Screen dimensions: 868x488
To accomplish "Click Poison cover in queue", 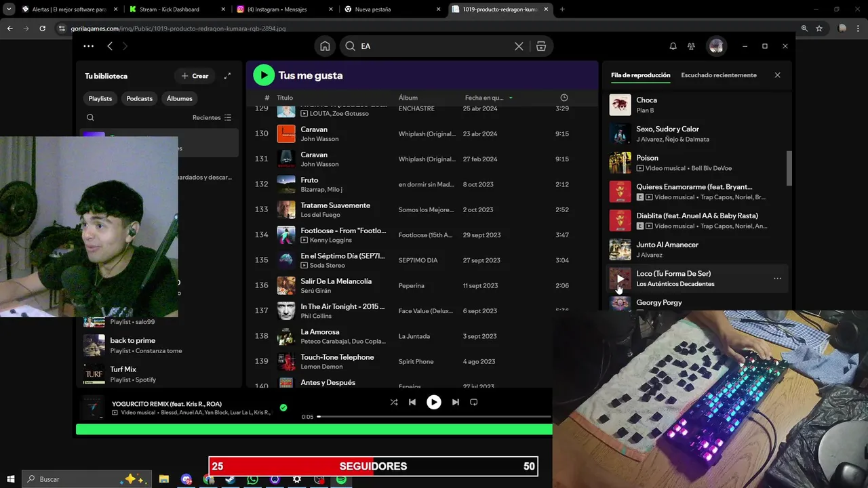I will pos(620,163).
